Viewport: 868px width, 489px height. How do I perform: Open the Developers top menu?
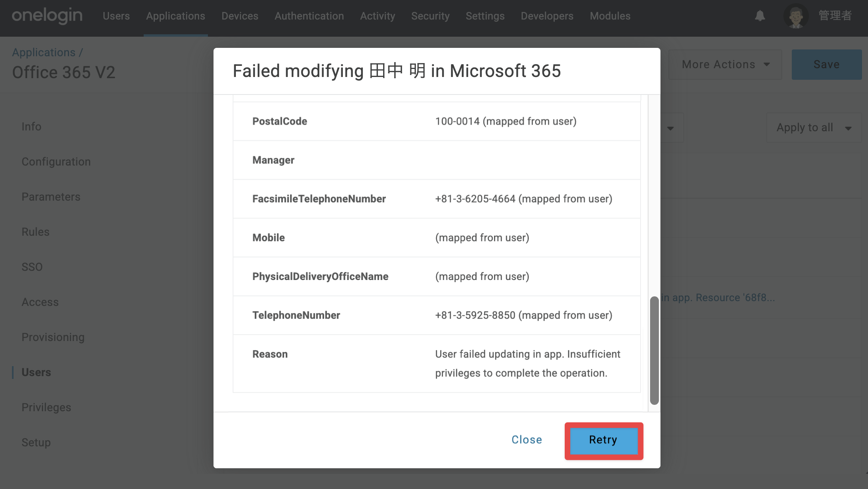[547, 16]
